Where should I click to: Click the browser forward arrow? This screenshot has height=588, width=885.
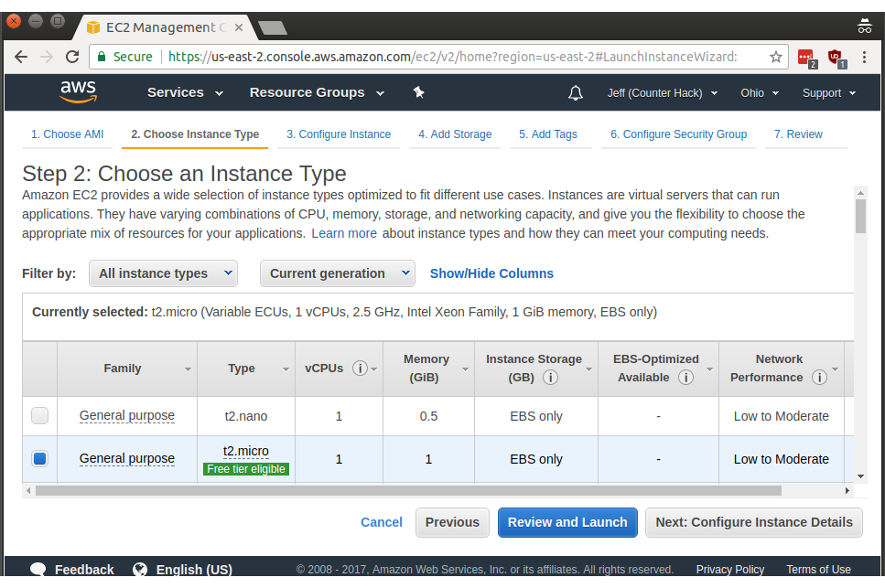(x=47, y=57)
